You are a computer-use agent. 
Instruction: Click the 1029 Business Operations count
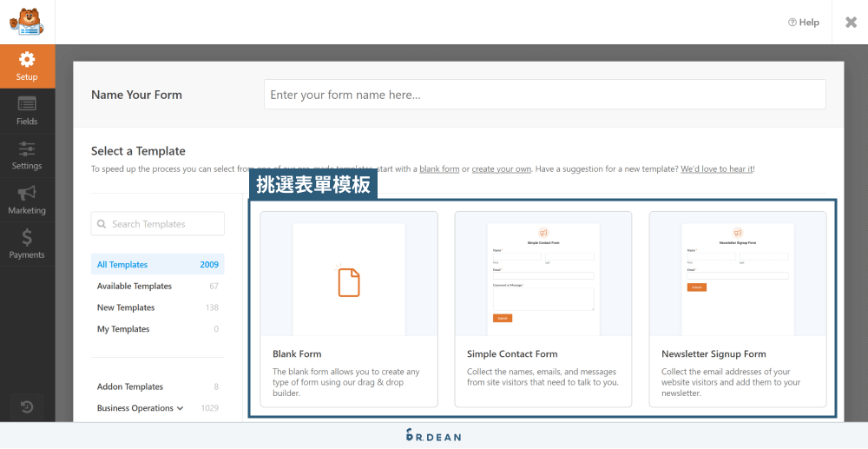click(210, 408)
